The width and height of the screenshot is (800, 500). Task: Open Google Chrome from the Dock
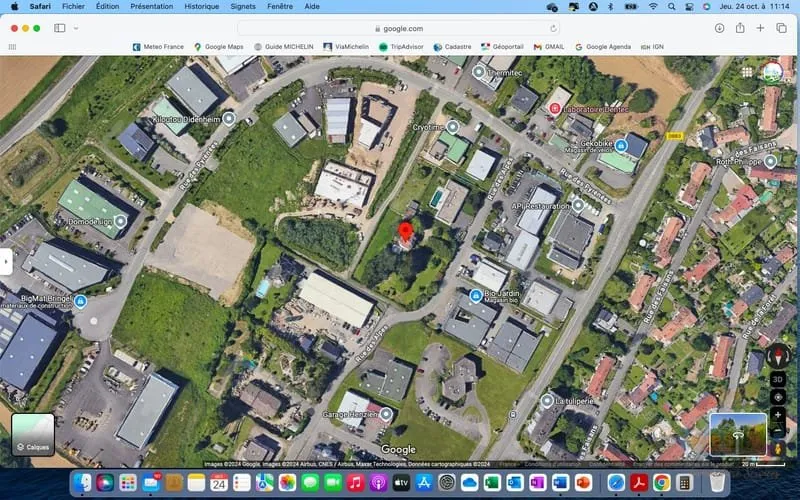click(662, 482)
